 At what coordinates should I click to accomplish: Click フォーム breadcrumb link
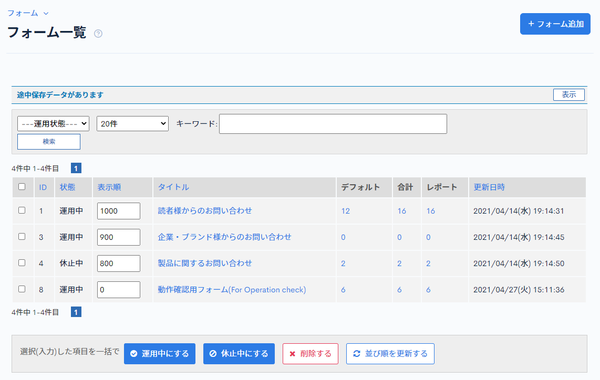point(23,13)
